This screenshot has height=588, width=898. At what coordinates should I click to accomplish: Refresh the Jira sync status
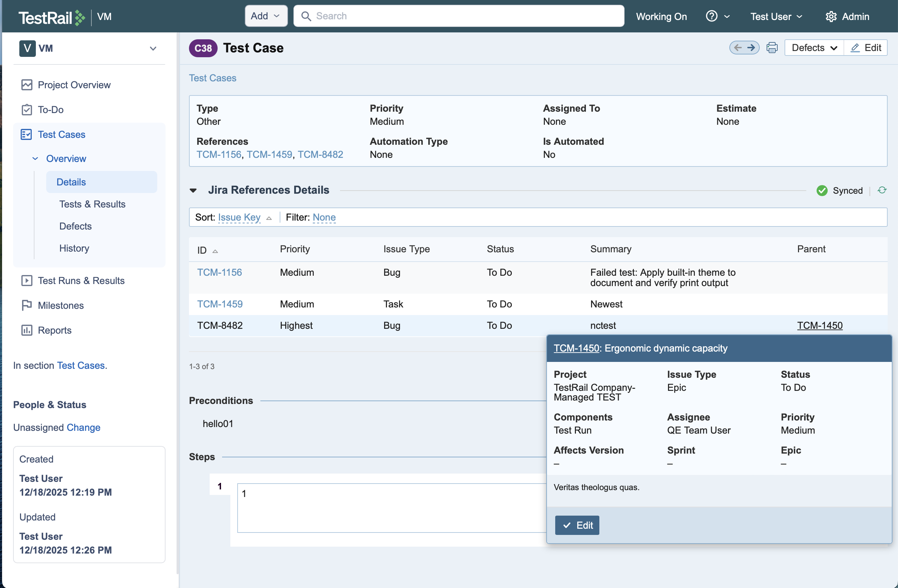[882, 190]
